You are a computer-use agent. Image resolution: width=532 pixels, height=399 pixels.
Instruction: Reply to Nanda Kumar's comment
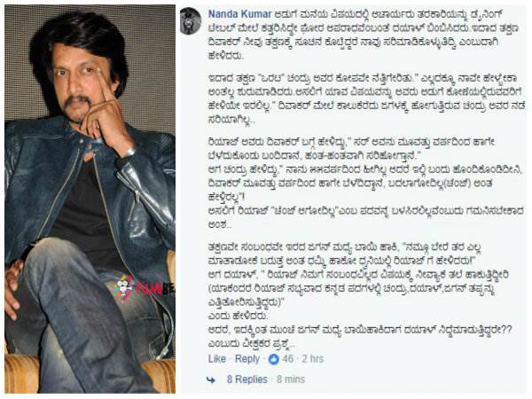pyautogui.click(x=247, y=359)
